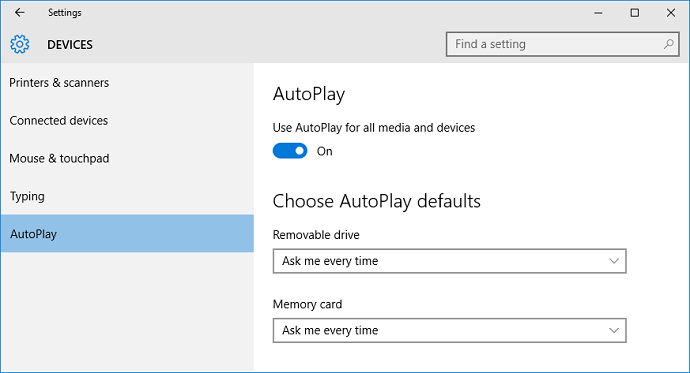Click the Memory card label
690x373 pixels.
point(307,304)
